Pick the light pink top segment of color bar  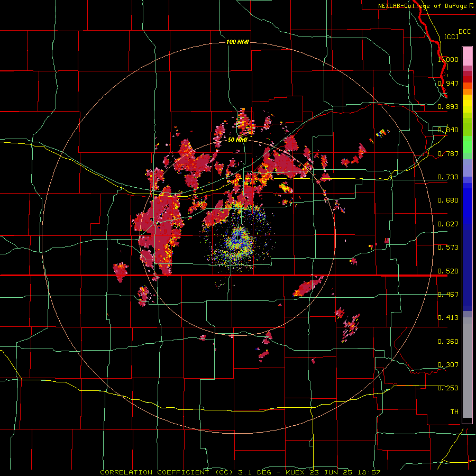(467, 57)
